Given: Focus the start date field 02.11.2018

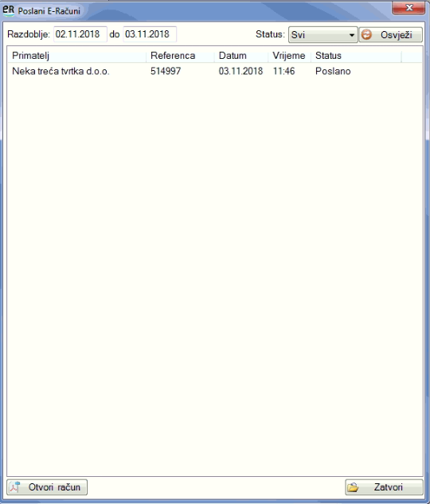Looking at the screenshot, I should click(80, 34).
